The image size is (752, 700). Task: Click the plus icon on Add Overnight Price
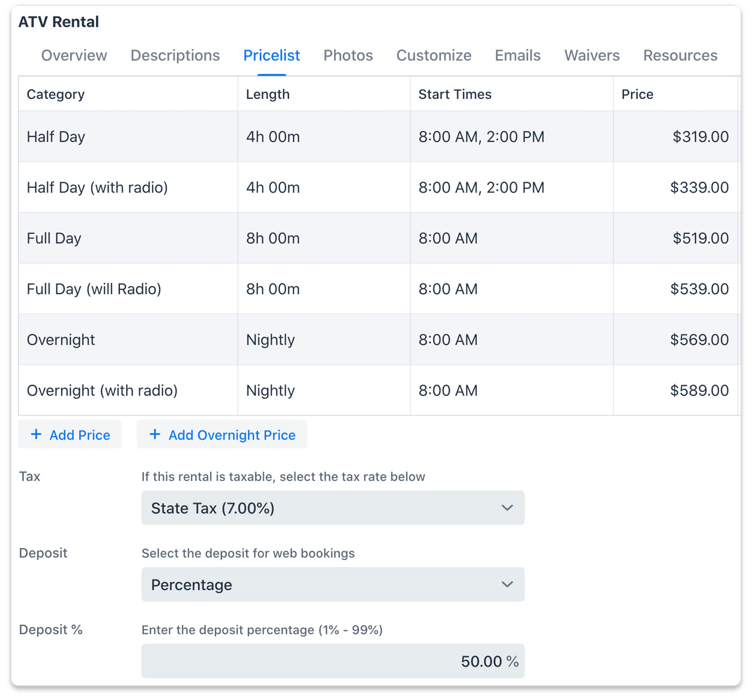(155, 434)
